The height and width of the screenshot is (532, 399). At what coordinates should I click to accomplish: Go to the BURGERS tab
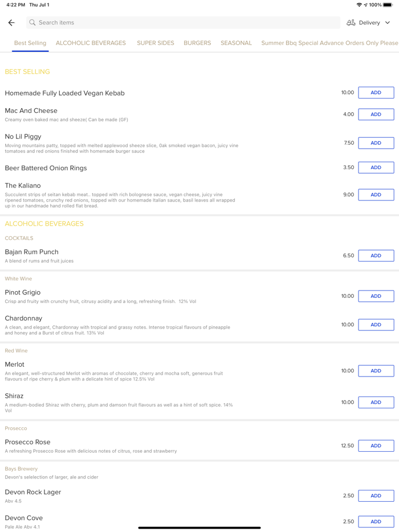point(197,43)
